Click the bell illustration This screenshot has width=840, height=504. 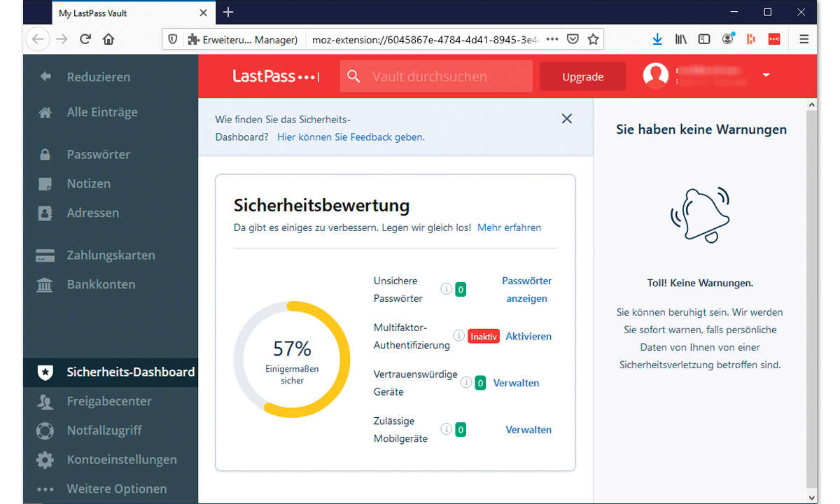700,214
